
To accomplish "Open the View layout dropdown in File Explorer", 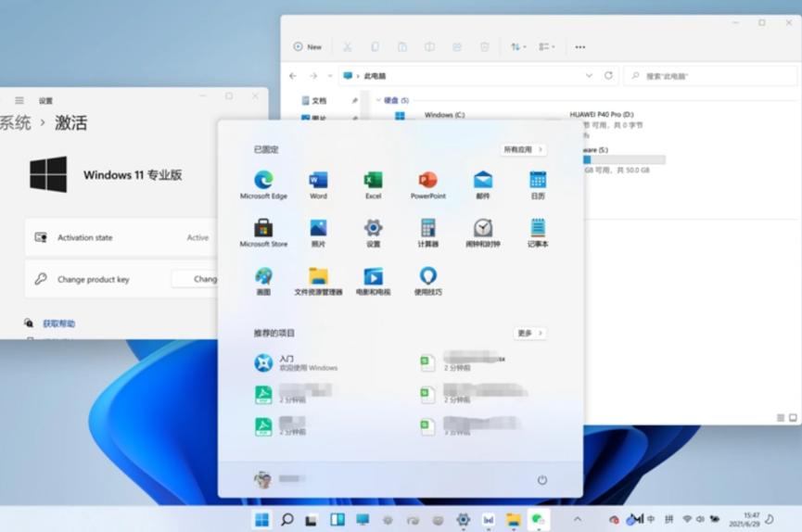I will coord(546,47).
